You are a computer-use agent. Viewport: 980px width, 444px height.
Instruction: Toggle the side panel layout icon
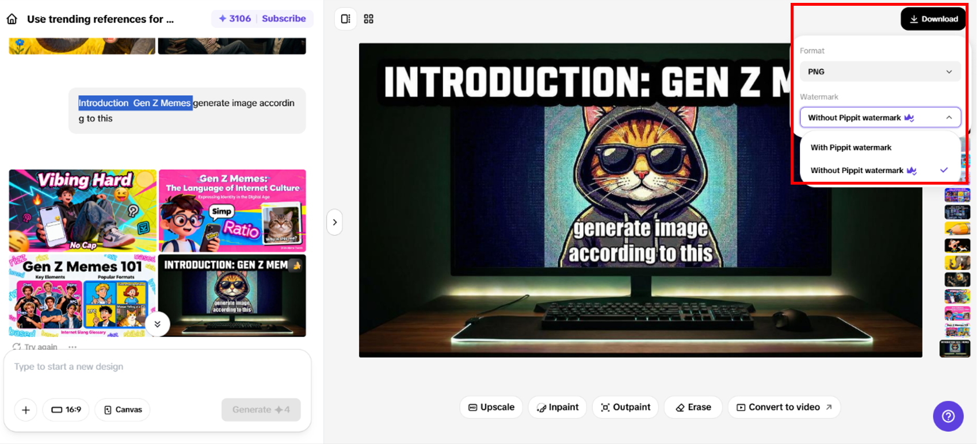(345, 19)
